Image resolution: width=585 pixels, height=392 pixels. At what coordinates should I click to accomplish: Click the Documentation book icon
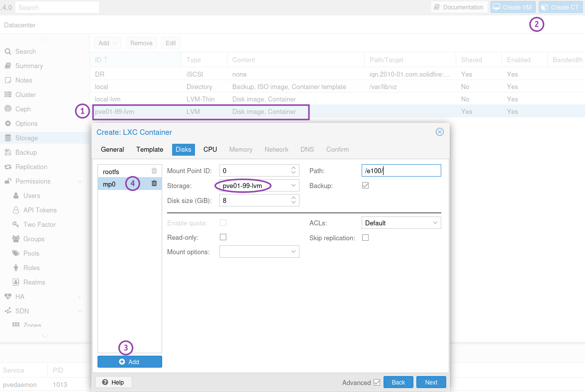[x=437, y=7]
